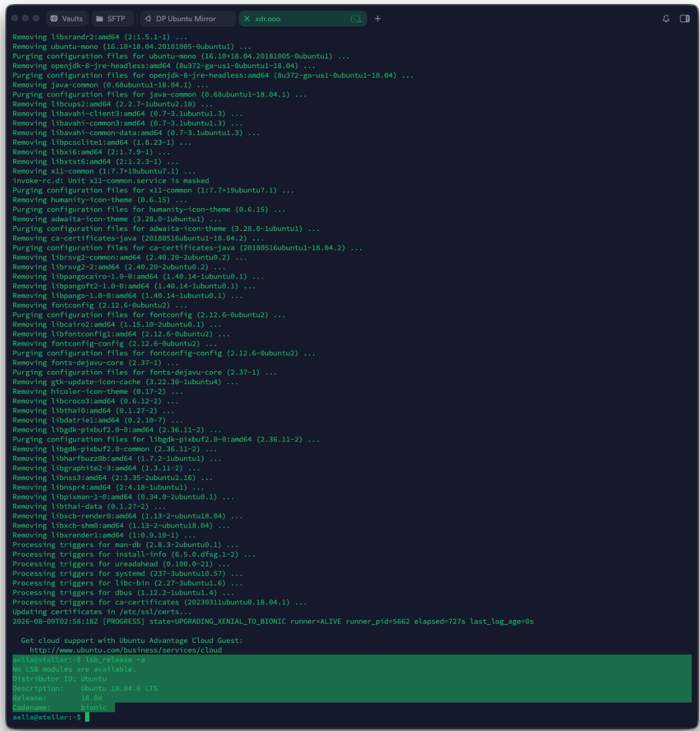This screenshot has height=731, width=700.
Task: Close the xdr.ooo tab with X icon
Action: point(247,19)
